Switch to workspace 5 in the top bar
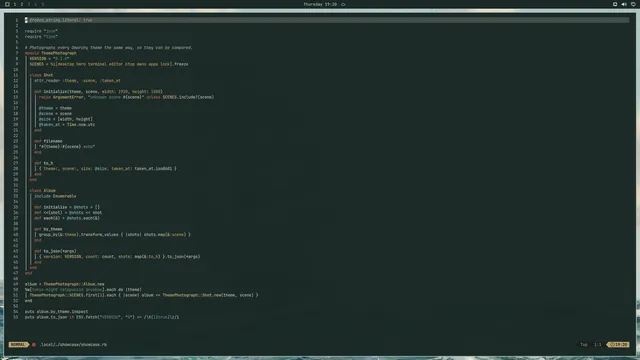This screenshot has height=360, width=640. [42, 4]
